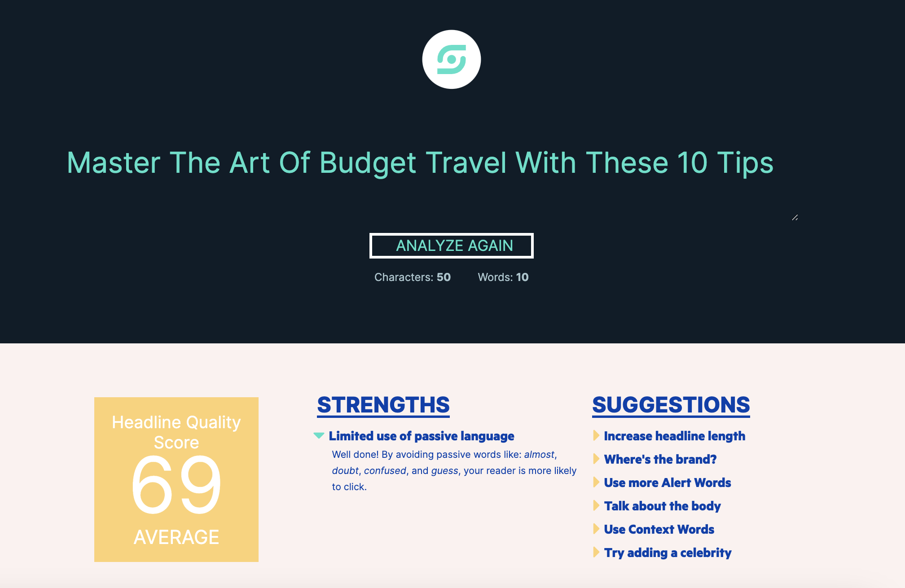Screen dimensions: 905x588
Task: Click the Sharethrough analyzer logo icon
Action: point(452,59)
